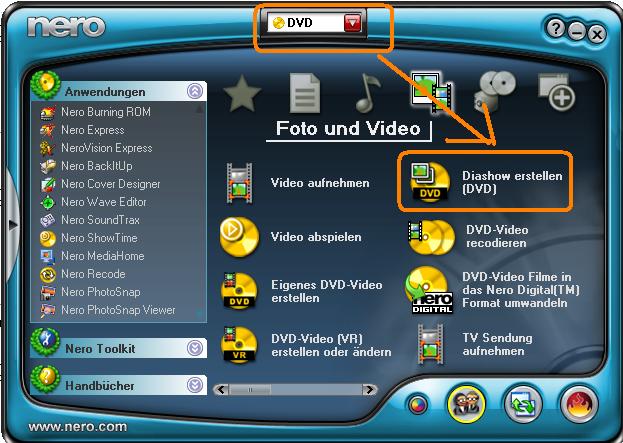Expand the Nero Toolkit panel chevron
The image size is (623, 443).
click(195, 348)
